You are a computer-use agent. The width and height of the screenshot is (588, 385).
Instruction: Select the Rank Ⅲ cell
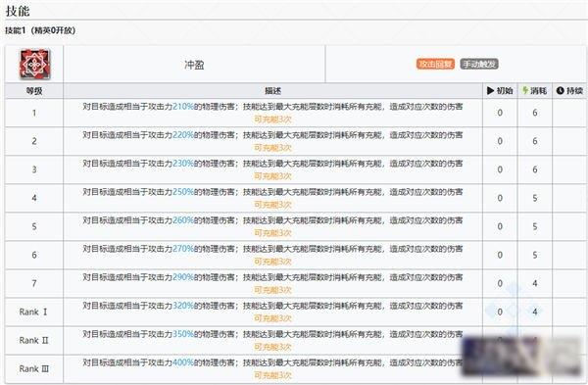[34, 369]
